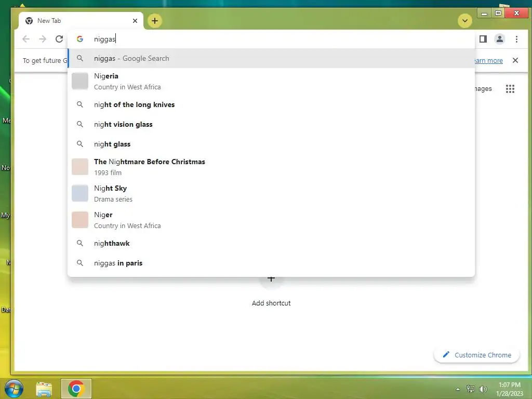Select the Night Sky drama series suggestion

tap(271, 193)
